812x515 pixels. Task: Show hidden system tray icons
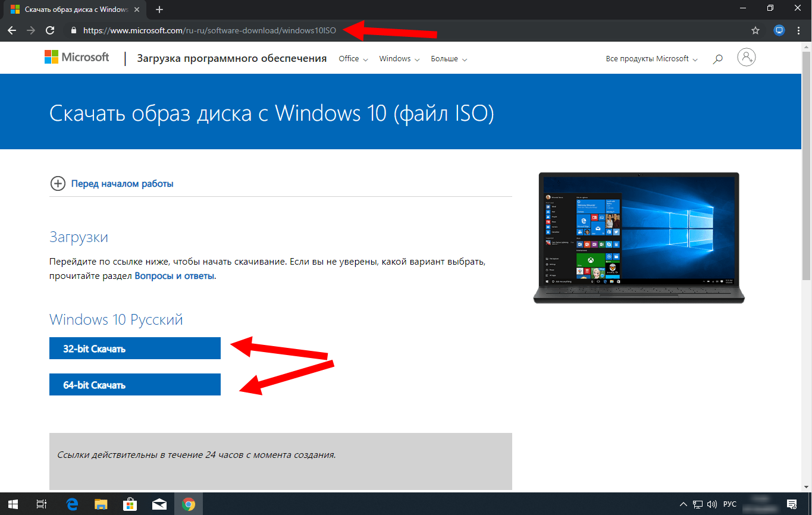tap(684, 504)
